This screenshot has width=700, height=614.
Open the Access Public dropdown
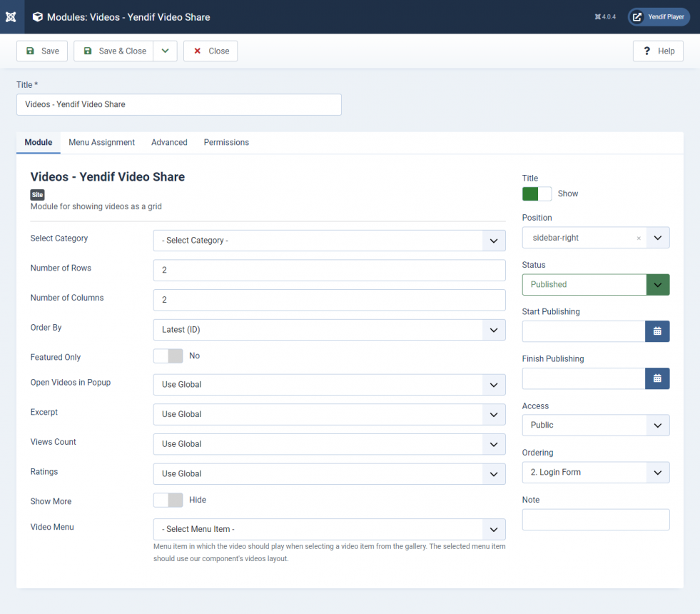tap(596, 426)
